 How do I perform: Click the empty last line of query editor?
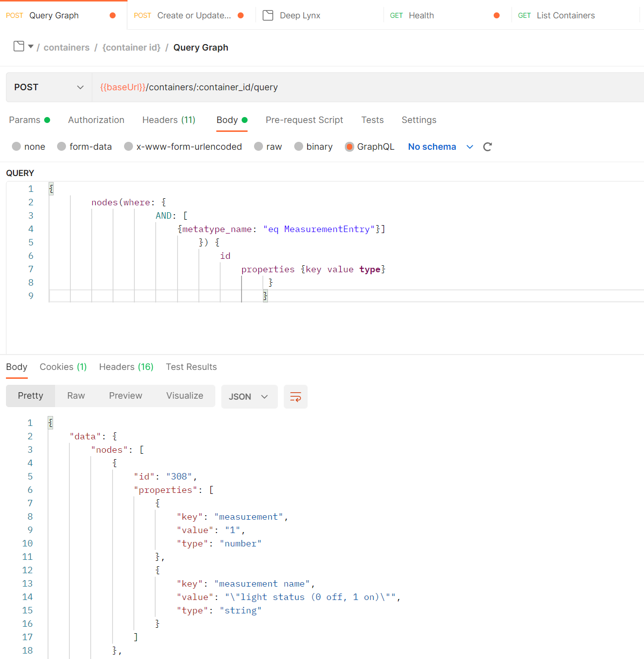click(346, 296)
